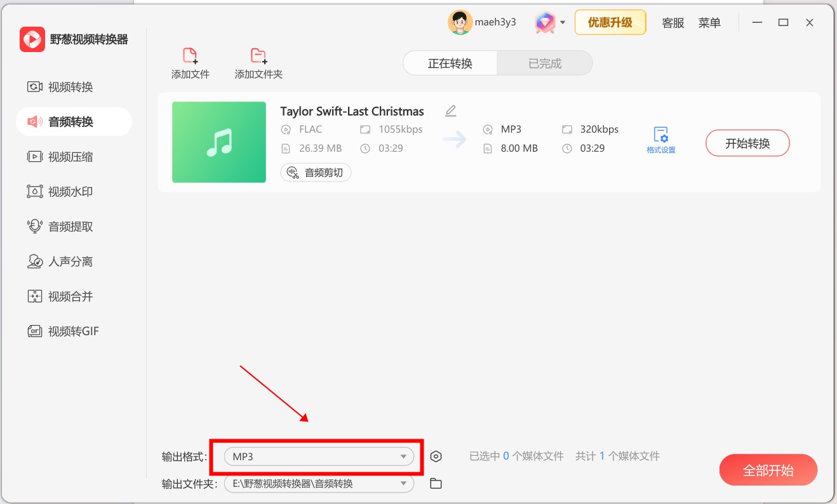837x504 pixels.
Task: Click the 优惠升级 upgrade button
Action: pyautogui.click(x=610, y=22)
